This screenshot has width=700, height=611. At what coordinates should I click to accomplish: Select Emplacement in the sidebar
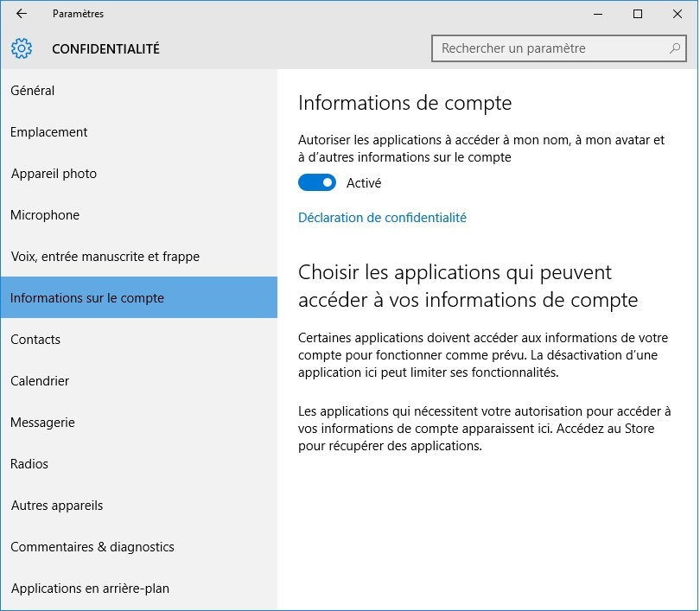coord(139,132)
